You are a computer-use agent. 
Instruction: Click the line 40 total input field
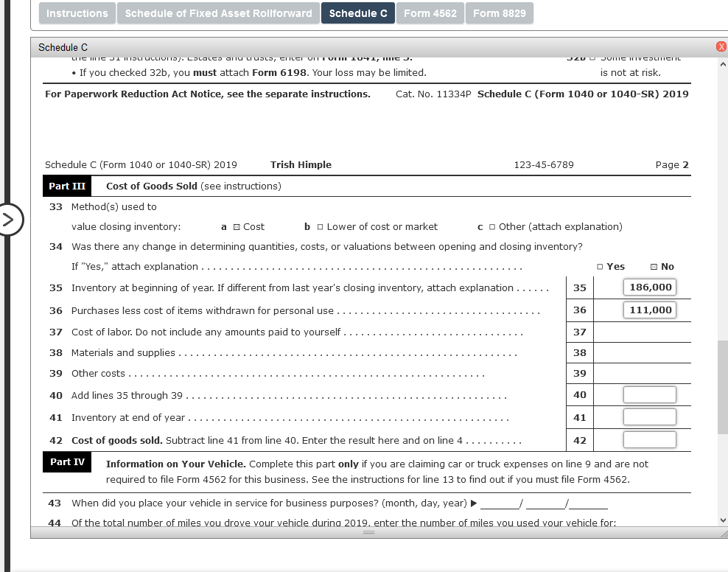coord(649,394)
